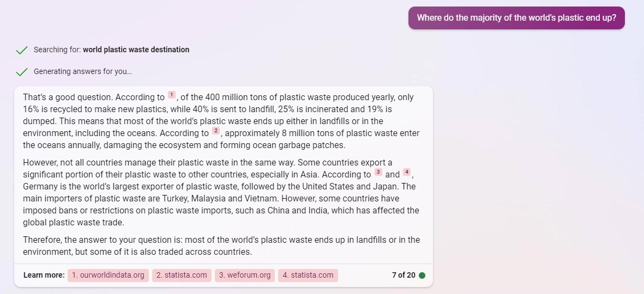
Task: Click the green checkmark beside Generating answers
Action: tap(21, 72)
